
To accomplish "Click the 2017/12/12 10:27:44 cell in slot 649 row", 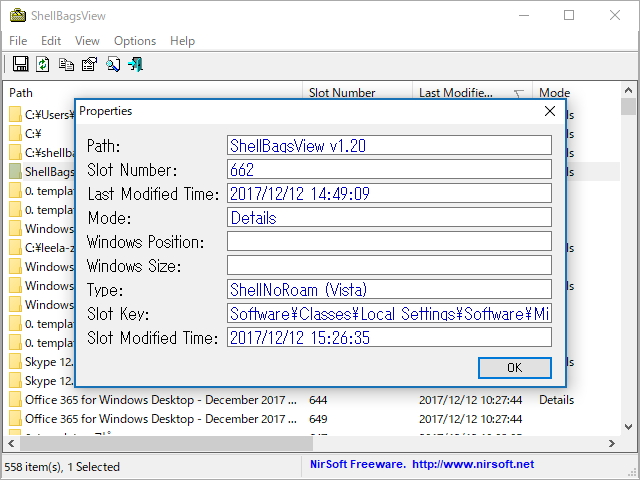I will 471,419.
